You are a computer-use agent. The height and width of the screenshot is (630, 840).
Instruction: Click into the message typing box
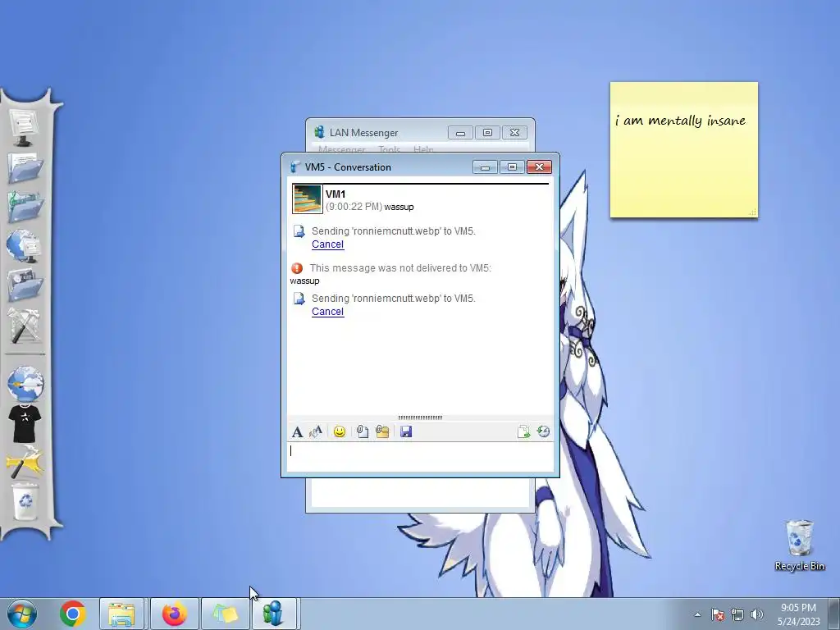(x=420, y=457)
